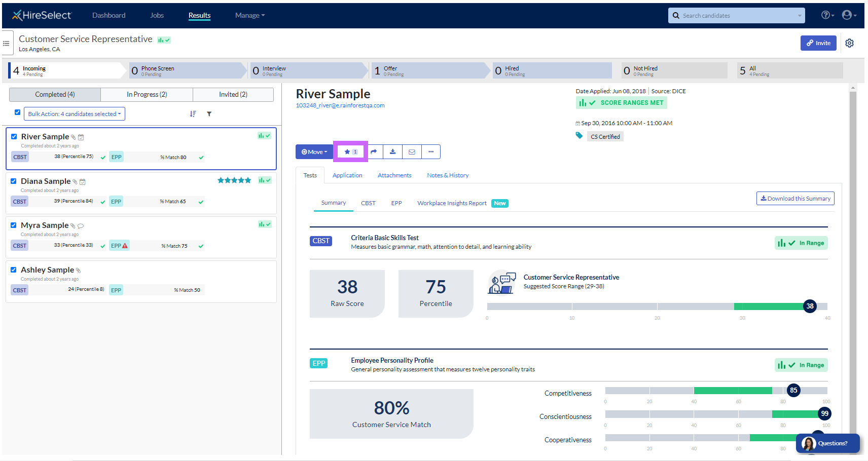Open the Workplace Insights Report tab

(x=452, y=203)
